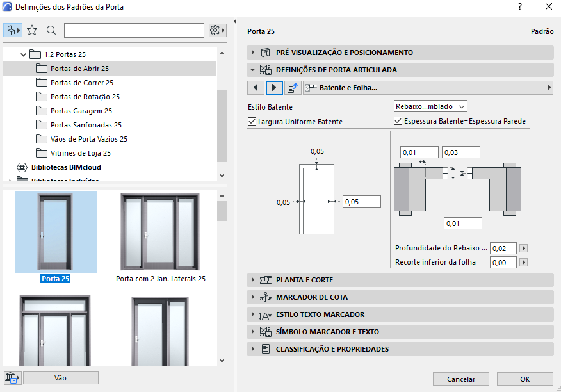The image size is (561, 392).
Task: Expand the Símbolo Marcador e Texto section
Action: coord(253,332)
